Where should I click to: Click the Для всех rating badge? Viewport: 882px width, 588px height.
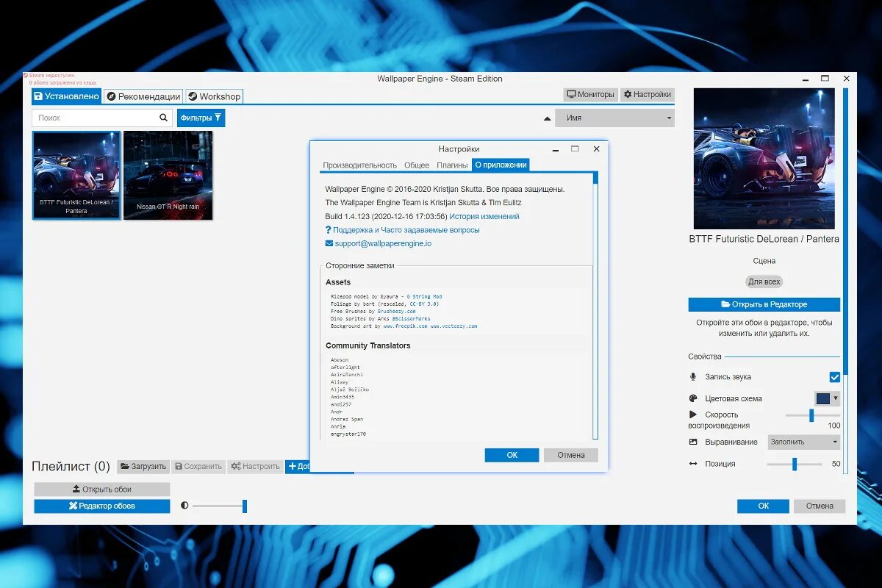tap(764, 282)
